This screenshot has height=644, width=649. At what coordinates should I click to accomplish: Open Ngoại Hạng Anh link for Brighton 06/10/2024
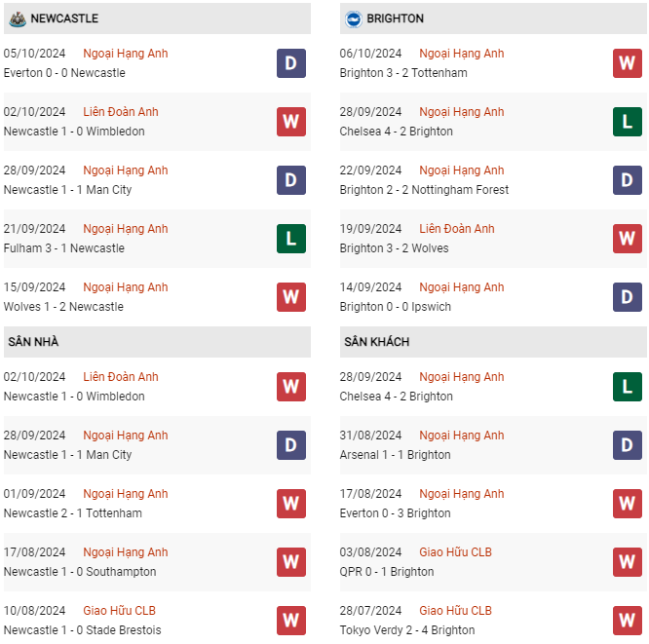(462, 54)
